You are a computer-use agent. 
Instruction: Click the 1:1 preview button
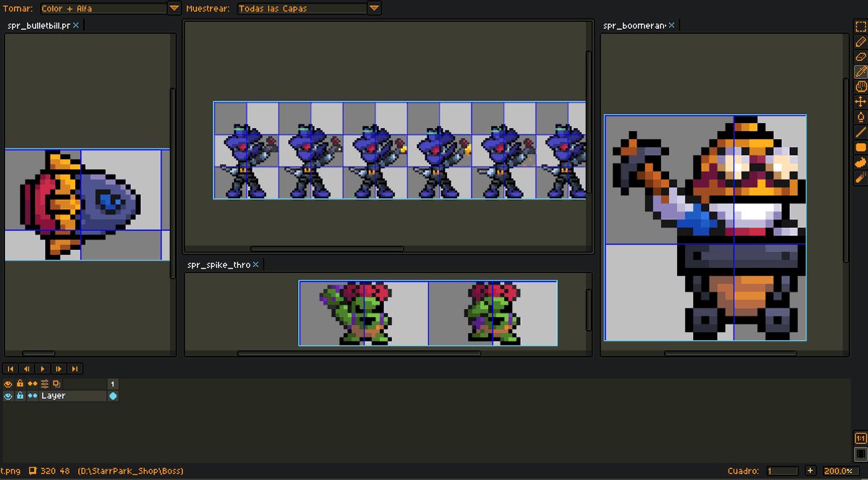click(x=861, y=439)
